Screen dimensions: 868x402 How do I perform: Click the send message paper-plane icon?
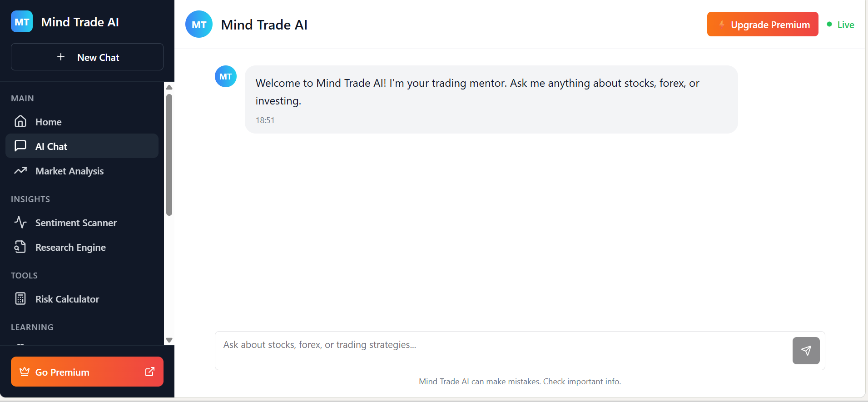tap(806, 350)
